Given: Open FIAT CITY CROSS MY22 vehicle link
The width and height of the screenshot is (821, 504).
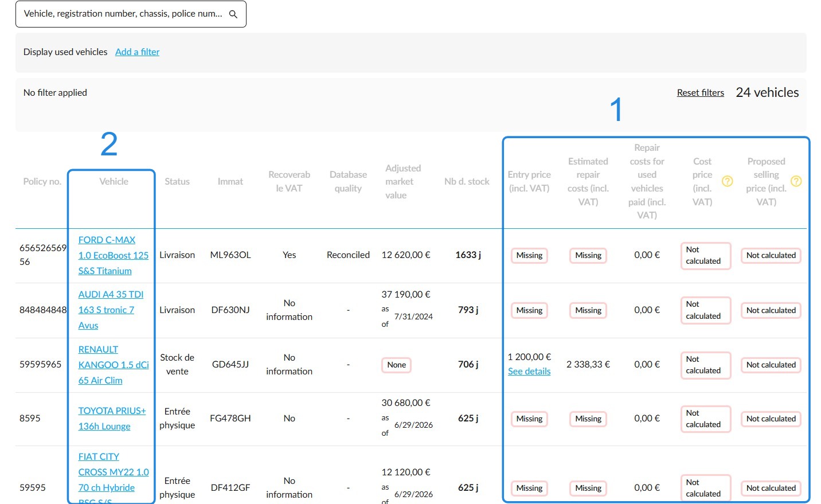Looking at the screenshot, I should [114, 477].
